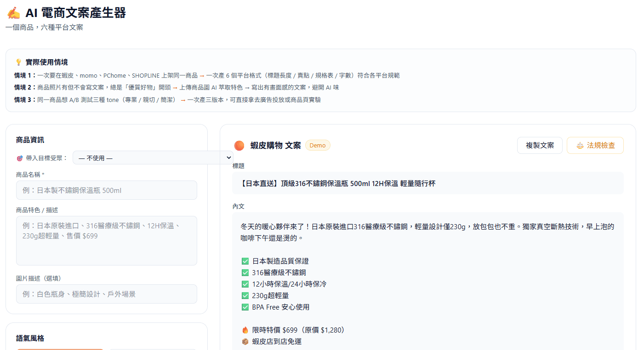
Task: Focus the 商品特色 / 描述 textarea
Action: pyautogui.click(x=107, y=241)
